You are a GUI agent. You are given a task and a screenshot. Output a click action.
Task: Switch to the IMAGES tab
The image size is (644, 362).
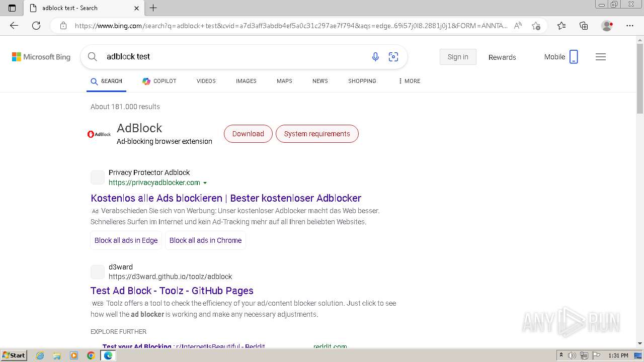coord(246,81)
